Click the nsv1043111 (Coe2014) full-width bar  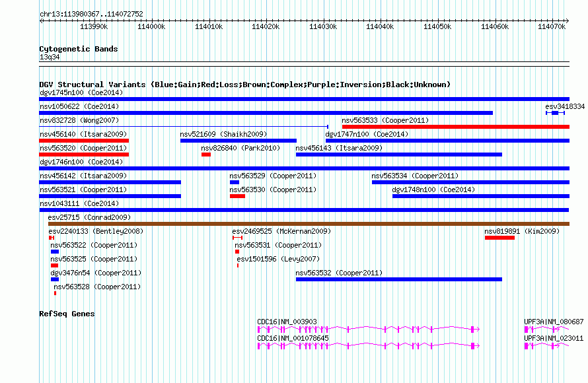click(x=304, y=210)
